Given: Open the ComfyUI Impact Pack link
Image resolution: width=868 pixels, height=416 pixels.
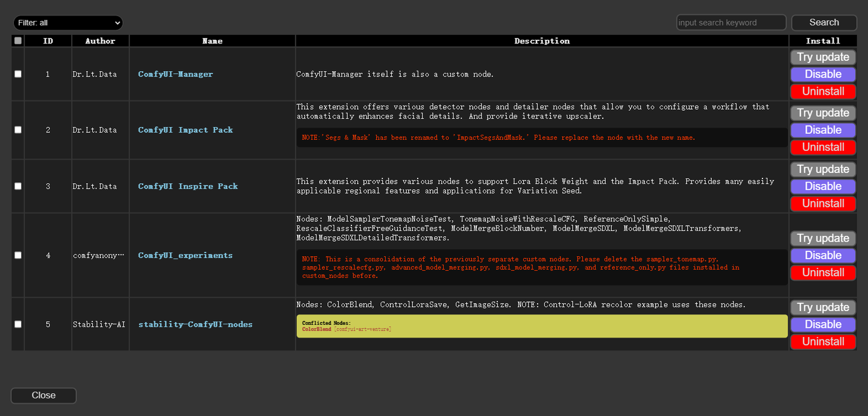Looking at the screenshot, I should 185,130.
